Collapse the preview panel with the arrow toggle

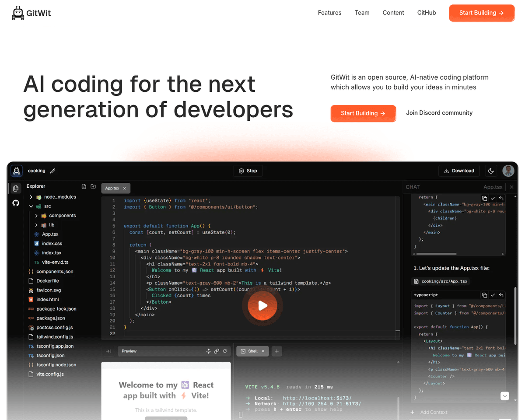click(108, 351)
